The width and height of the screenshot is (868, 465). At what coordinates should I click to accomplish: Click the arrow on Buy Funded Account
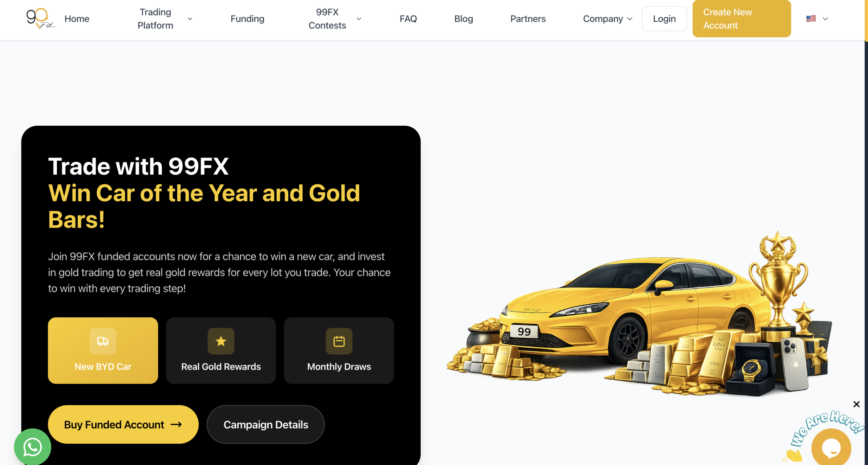[176, 424]
